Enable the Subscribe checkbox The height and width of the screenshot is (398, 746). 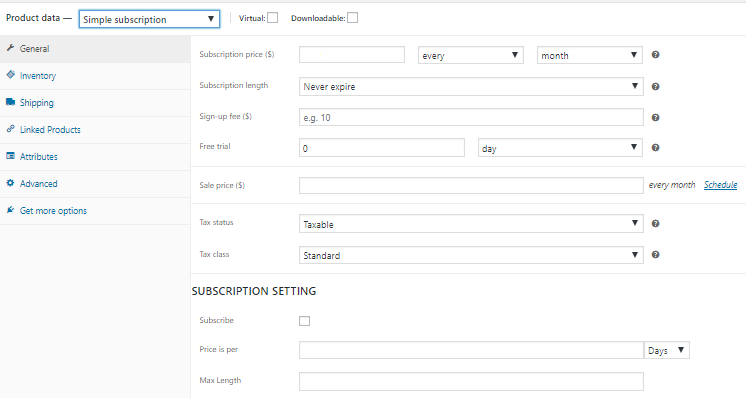(x=304, y=321)
